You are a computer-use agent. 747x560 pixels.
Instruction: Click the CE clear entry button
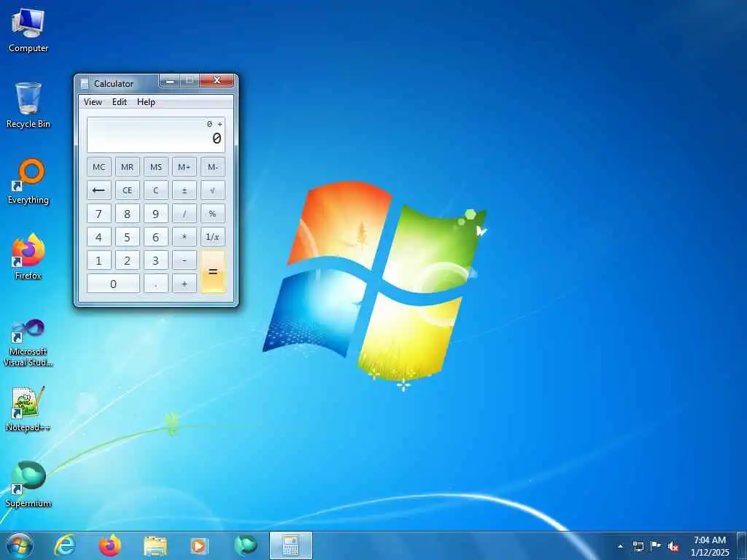click(x=127, y=190)
